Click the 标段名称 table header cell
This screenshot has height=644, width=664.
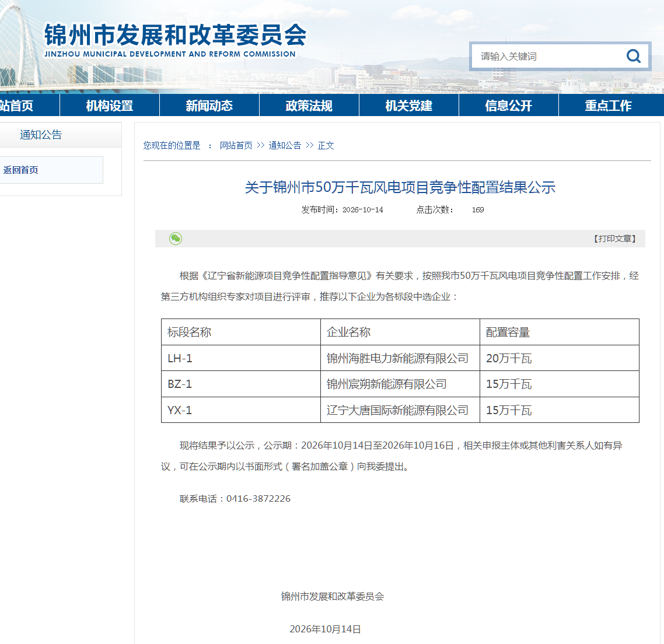(x=241, y=332)
